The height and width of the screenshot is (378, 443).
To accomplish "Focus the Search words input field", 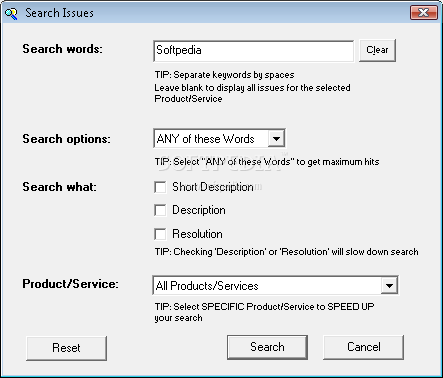I will tap(253, 51).
